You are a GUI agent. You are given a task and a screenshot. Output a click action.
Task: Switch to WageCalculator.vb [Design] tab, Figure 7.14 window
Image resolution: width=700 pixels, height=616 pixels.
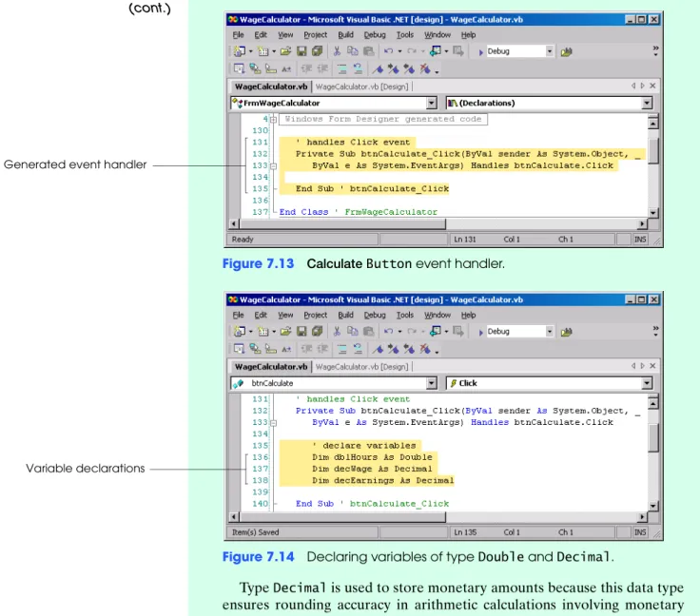click(x=361, y=367)
